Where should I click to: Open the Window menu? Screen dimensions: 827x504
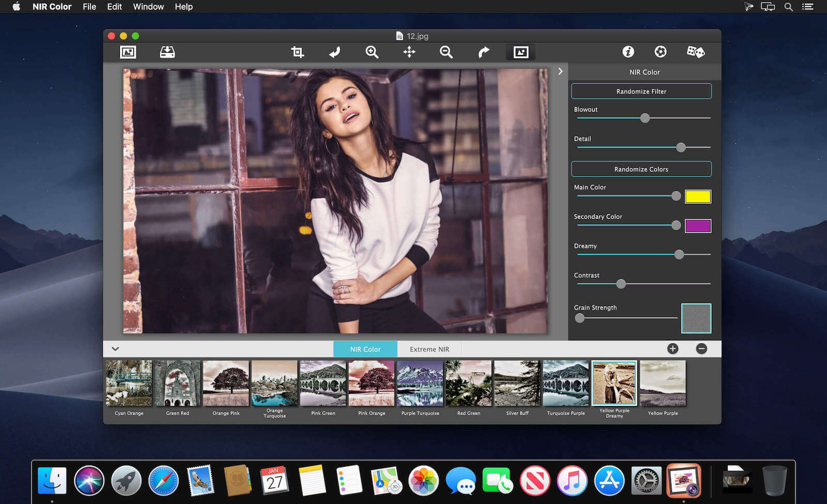pos(148,7)
